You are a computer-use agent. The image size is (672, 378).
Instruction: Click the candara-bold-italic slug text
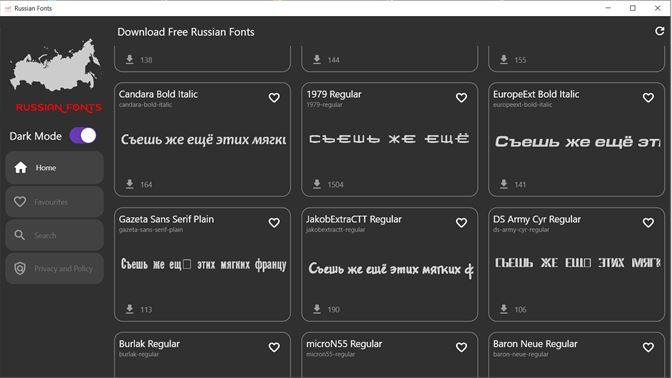coord(145,105)
